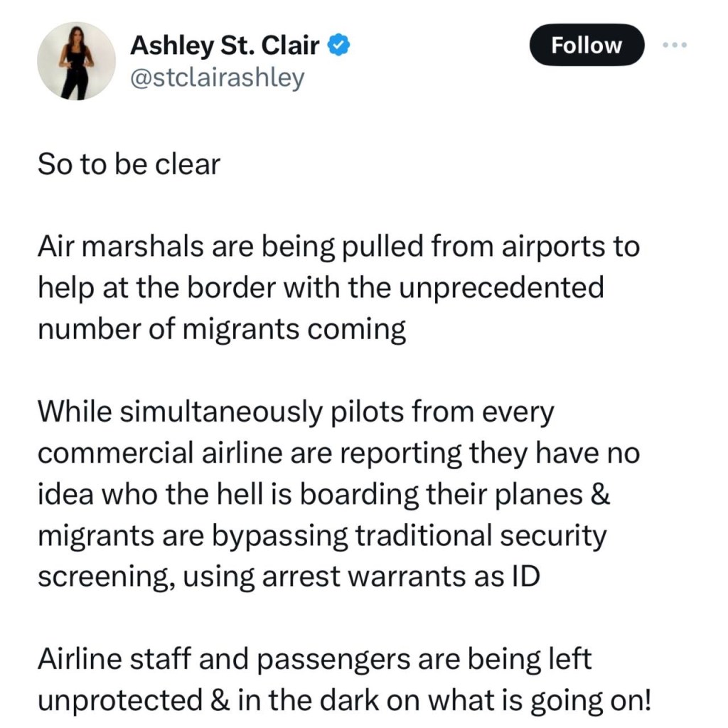Image resolution: width=728 pixels, height=728 pixels.
Task: Click the line starting "Airline staff and passengers"
Action: (314, 659)
